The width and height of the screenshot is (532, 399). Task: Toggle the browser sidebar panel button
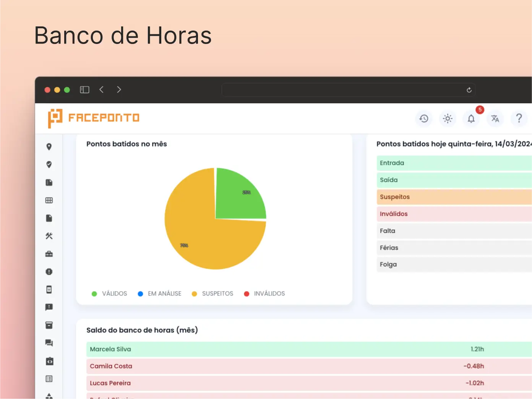coord(84,90)
